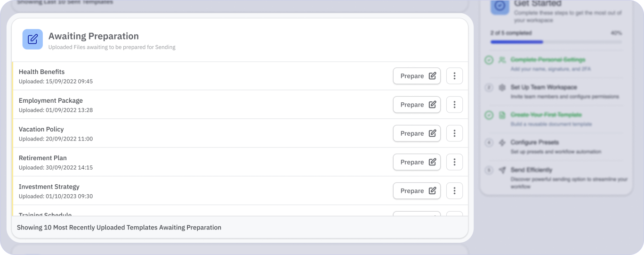644x255 pixels.
Task: Open kebab menu for Retirement Plan
Action: click(454, 162)
